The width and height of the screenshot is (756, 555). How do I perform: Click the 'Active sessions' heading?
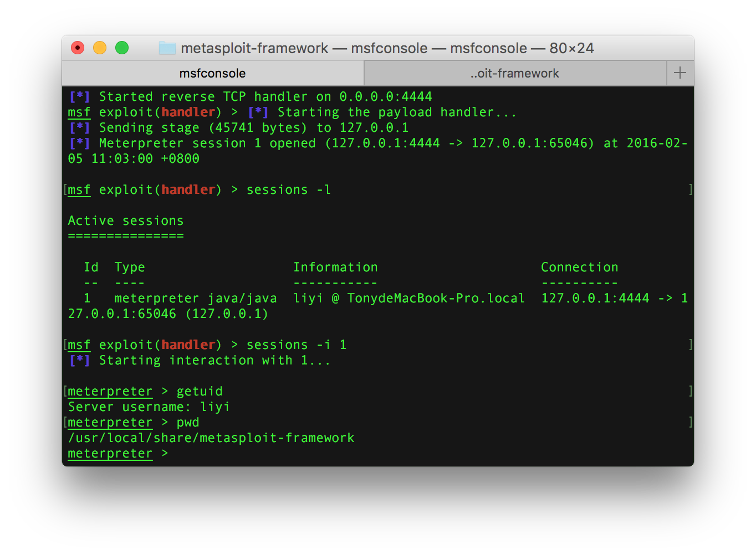(126, 220)
